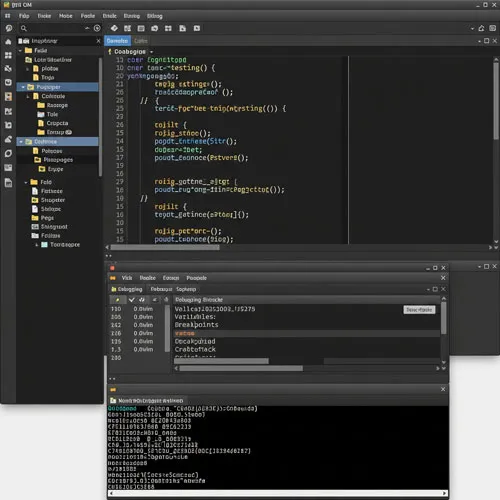Click the circled clock icon beside search field

(x=97, y=28)
